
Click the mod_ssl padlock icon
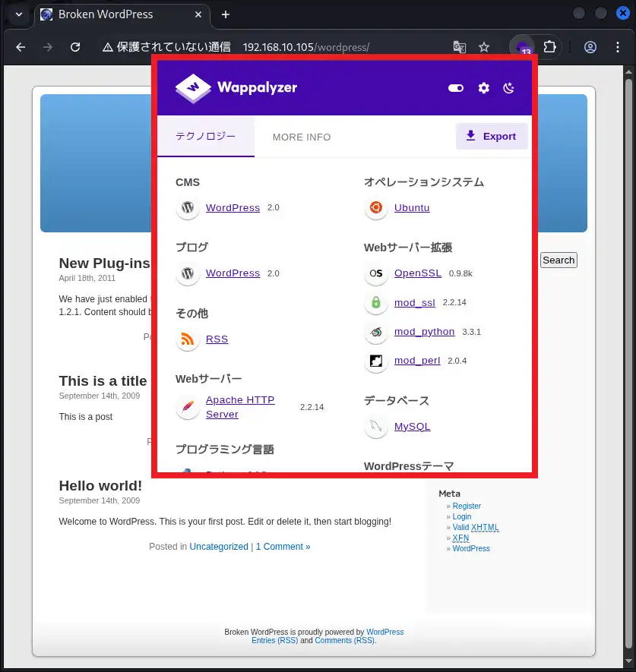(x=375, y=303)
